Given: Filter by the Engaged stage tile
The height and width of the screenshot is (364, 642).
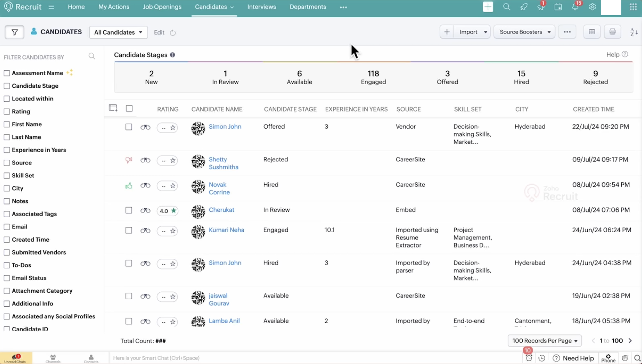Looking at the screenshot, I should point(373,77).
